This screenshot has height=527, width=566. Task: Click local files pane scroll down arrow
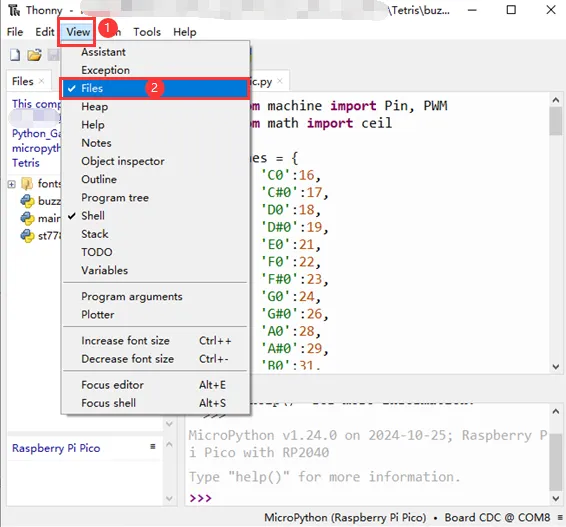169,423
